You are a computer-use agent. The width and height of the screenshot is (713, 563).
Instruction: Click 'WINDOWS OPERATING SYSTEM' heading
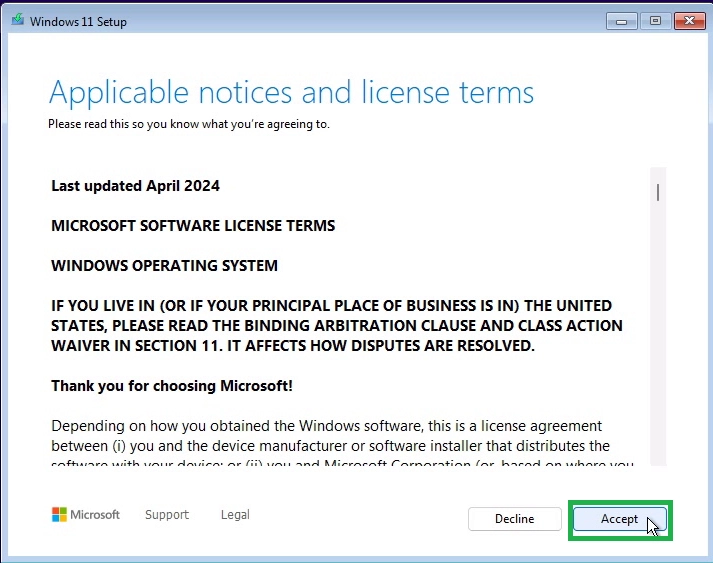(165, 266)
